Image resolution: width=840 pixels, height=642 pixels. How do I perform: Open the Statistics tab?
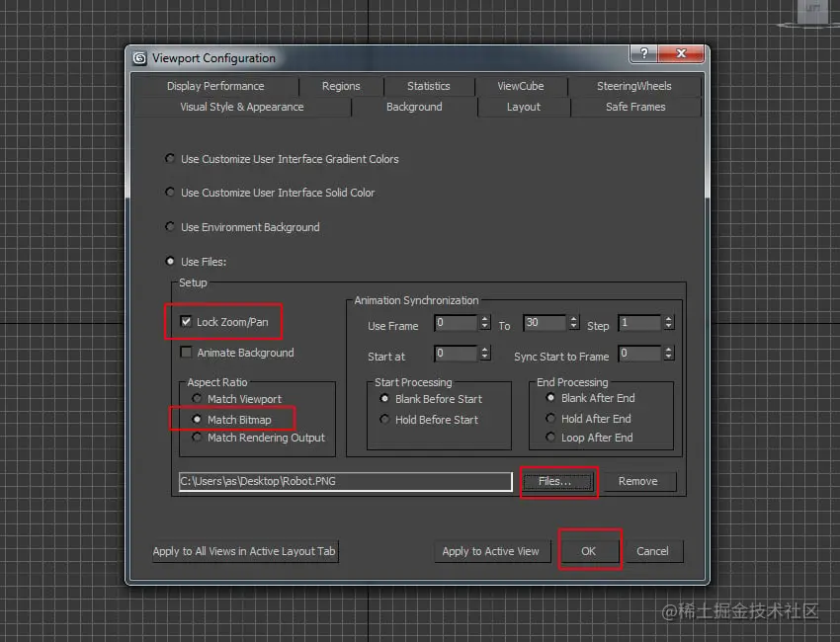(429, 86)
